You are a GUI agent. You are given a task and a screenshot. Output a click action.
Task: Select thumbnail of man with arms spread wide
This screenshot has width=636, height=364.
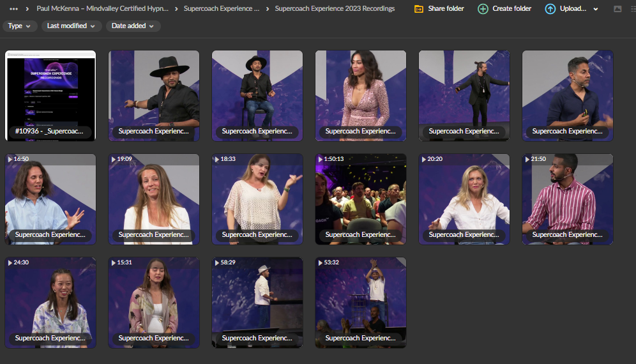click(464, 96)
